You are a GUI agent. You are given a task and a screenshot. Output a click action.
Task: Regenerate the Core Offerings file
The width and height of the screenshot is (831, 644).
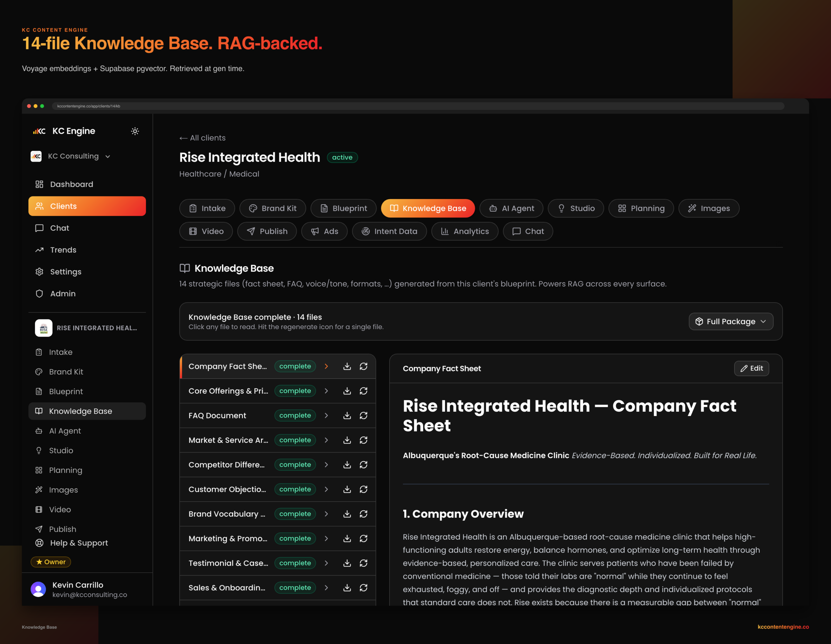point(364,391)
